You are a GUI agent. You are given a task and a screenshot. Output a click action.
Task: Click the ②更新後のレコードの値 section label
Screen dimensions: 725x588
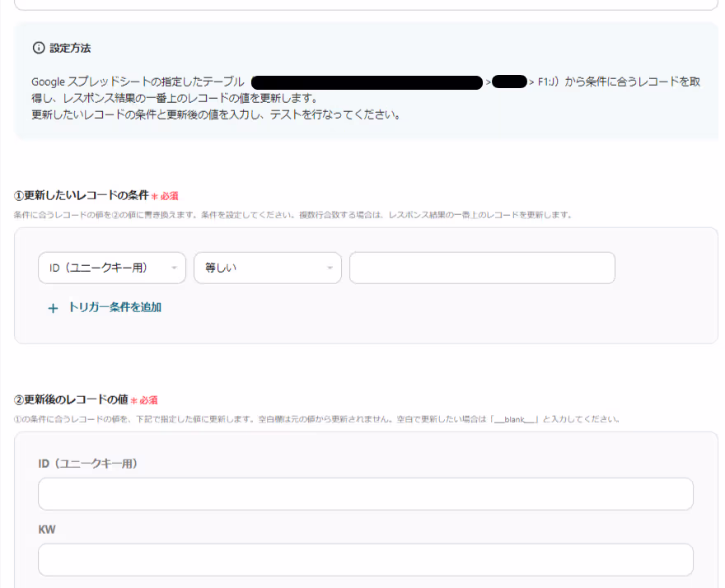click(x=71, y=400)
